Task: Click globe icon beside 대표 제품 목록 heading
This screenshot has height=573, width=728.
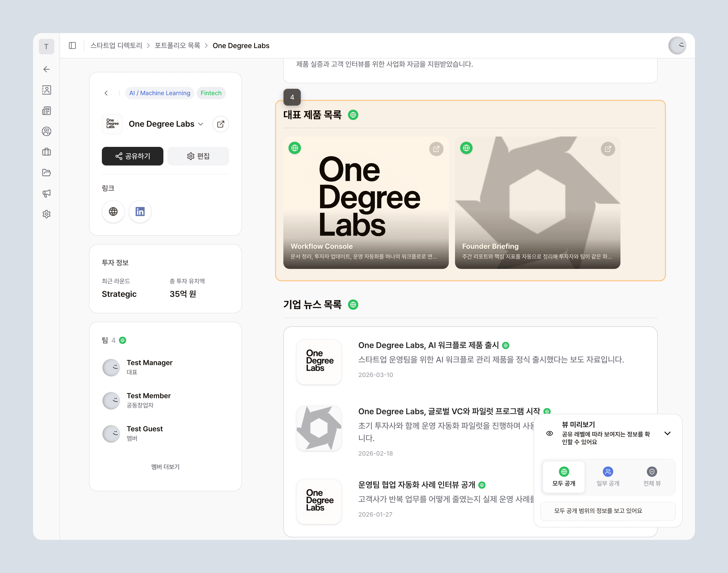Action: tap(353, 115)
